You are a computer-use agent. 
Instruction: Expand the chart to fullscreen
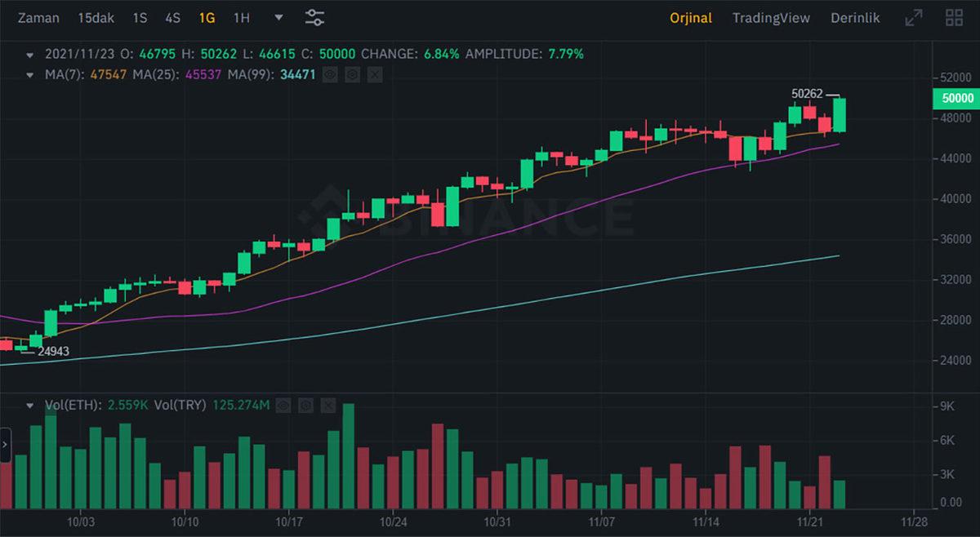(x=915, y=17)
